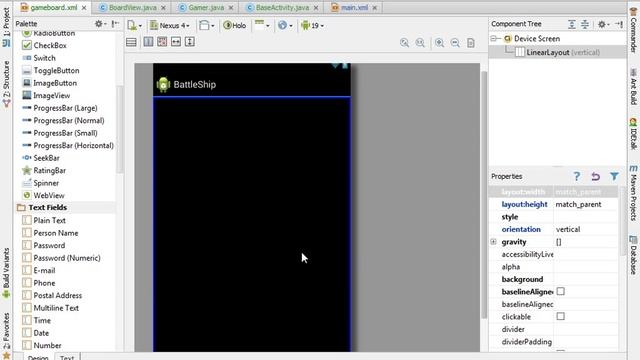Edit the orientation vertical value
Screen dimensions: 640x360
tap(585, 229)
